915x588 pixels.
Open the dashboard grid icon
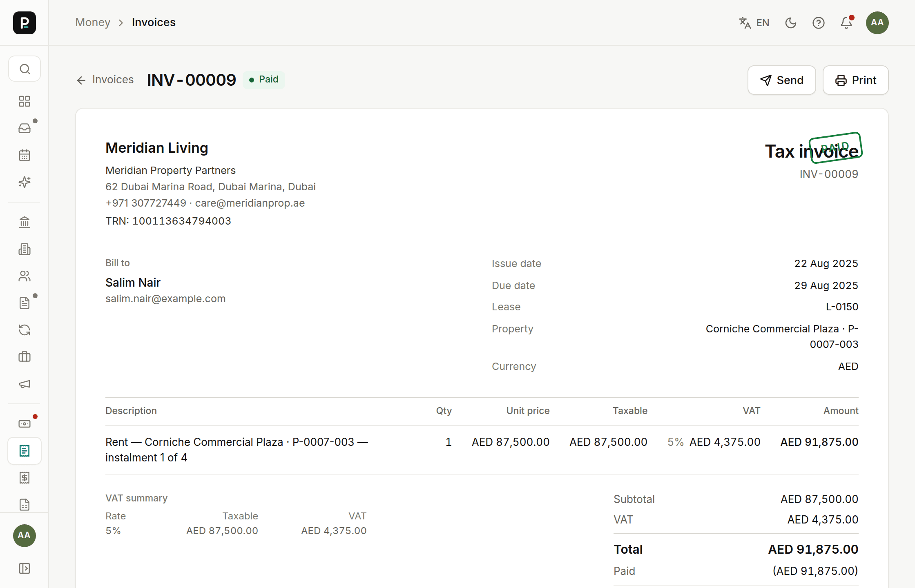click(x=25, y=101)
